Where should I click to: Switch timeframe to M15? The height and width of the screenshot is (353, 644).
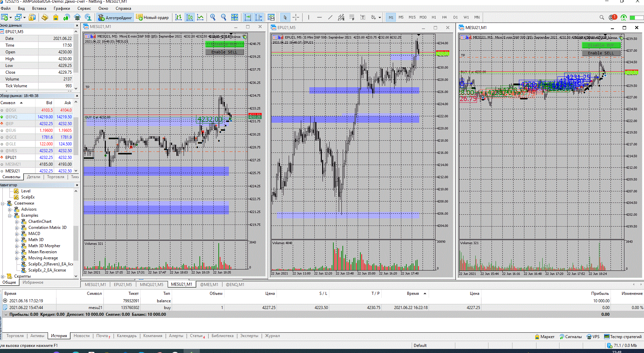[412, 17]
